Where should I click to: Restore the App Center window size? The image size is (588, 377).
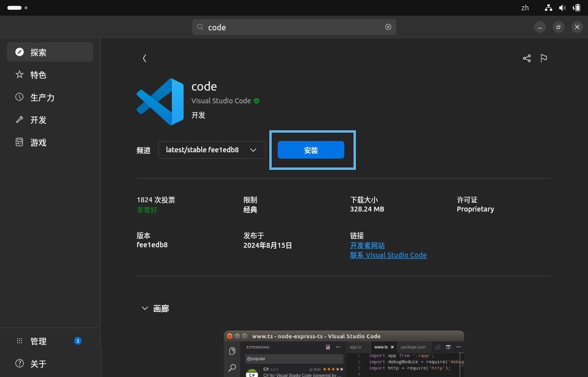pos(558,27)
